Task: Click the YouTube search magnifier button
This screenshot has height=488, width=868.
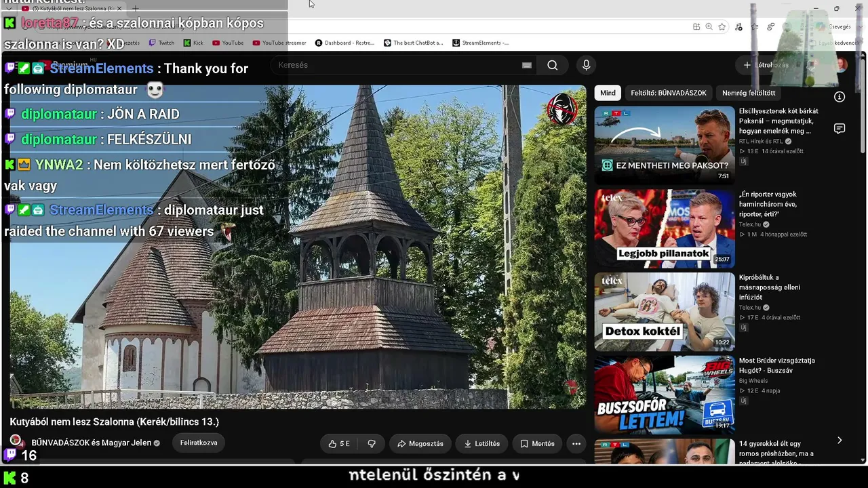Action: point(553,65)
